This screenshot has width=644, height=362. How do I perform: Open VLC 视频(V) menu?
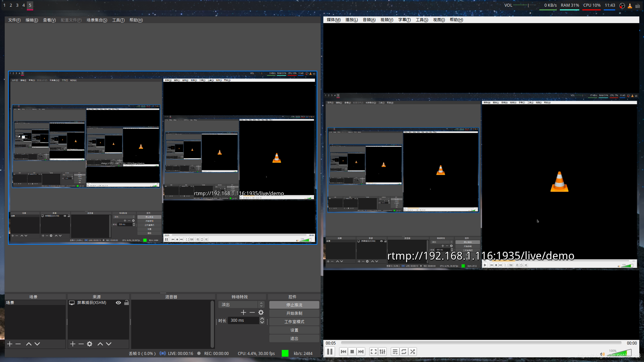(x=387, y=20)
